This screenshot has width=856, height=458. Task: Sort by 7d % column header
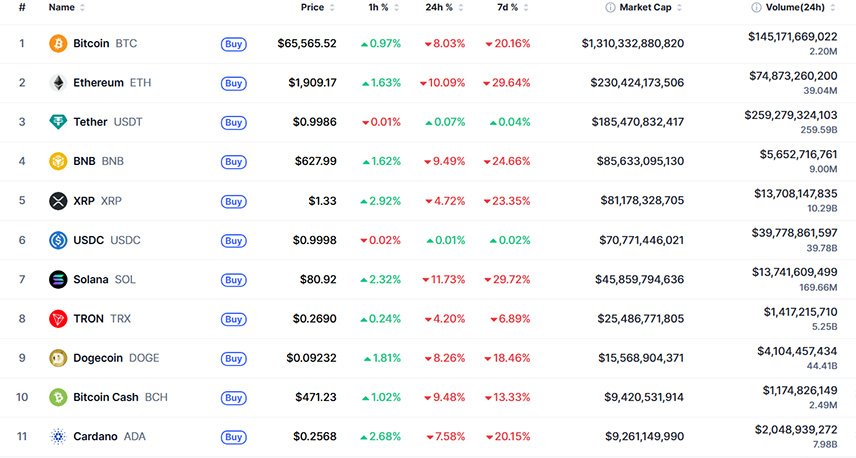click(507, 8)
